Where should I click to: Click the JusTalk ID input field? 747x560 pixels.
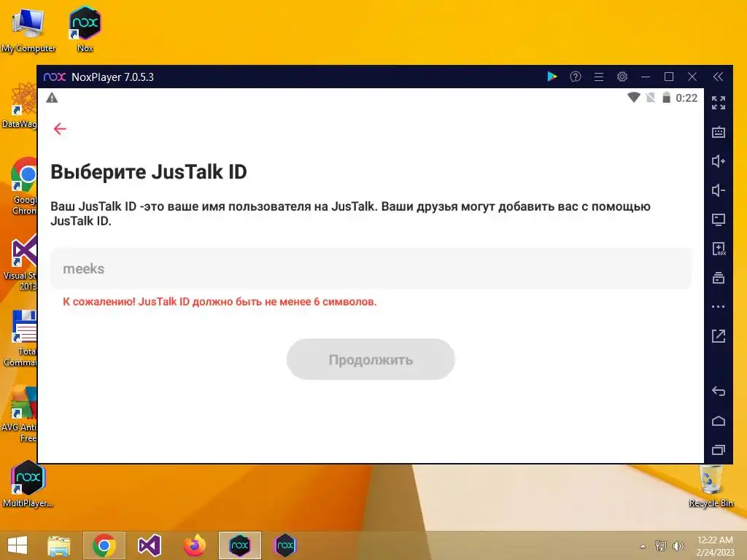(x=371, y=268)
